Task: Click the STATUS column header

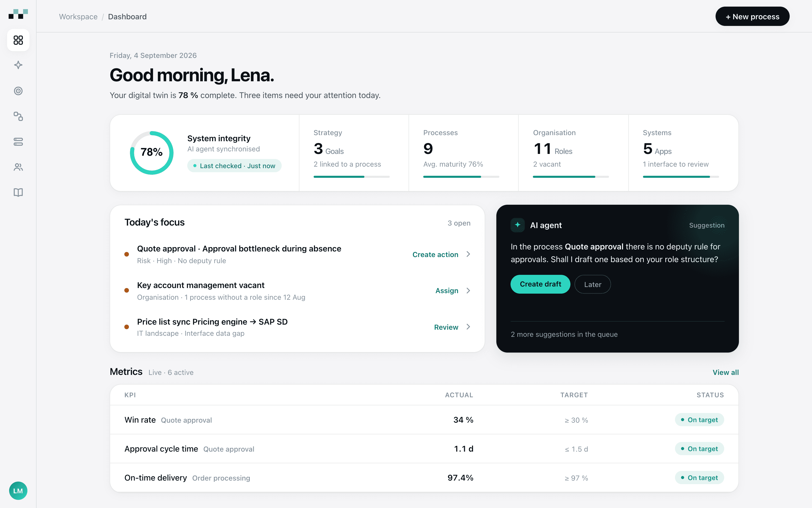Action: click(710, 395)
